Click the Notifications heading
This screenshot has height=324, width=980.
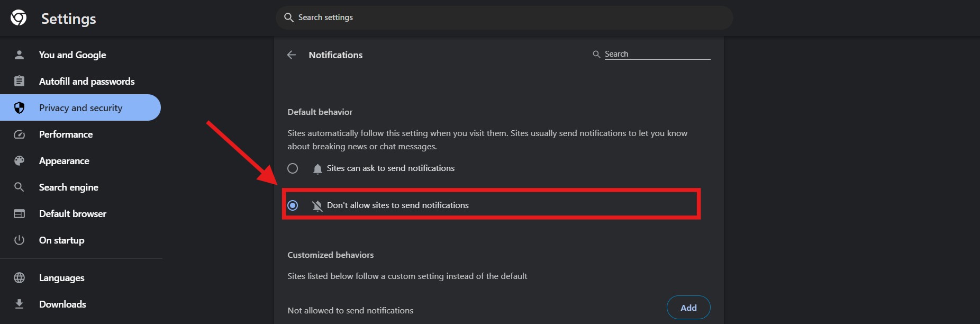tap(335, 55)
